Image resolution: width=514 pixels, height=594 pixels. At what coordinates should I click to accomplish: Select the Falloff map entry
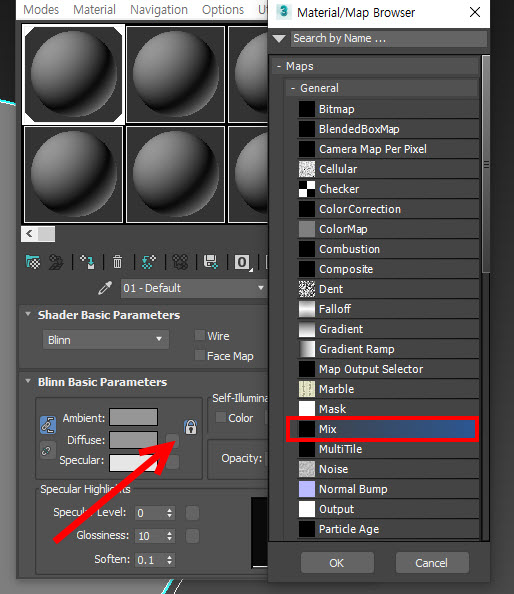point(388,309)
